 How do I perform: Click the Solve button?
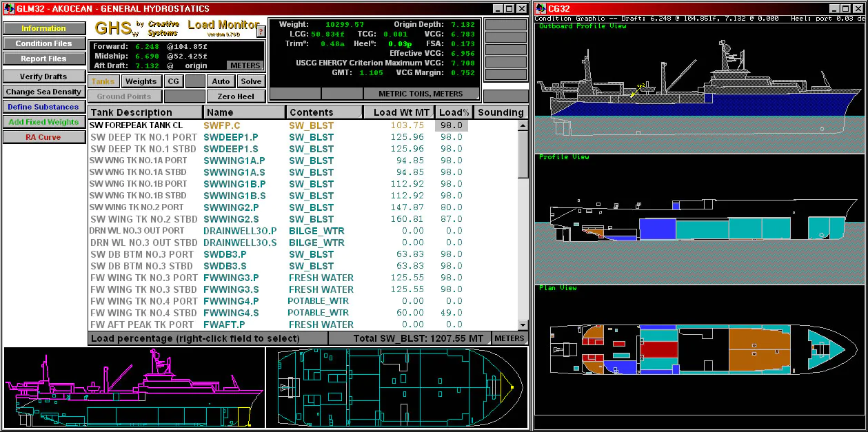coord(251,81)
